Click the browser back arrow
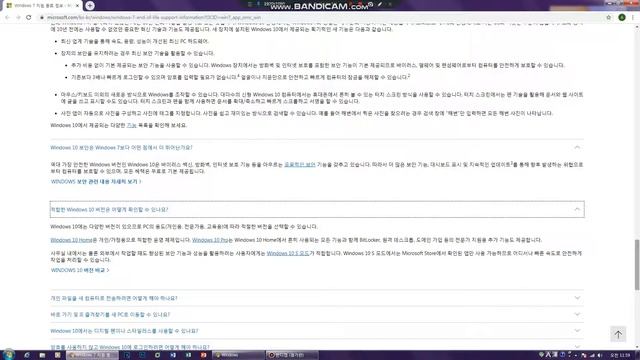Viewport: 640px width, 360px height. tap(7, 18)
